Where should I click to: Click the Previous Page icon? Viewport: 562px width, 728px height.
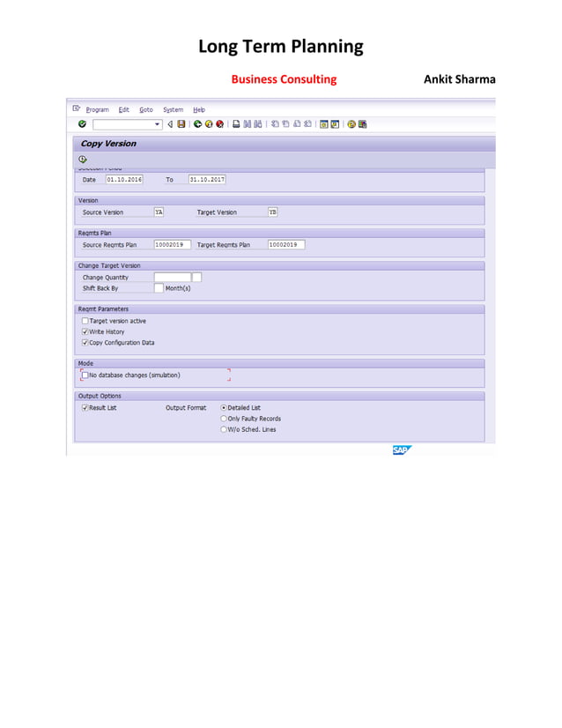point(286,124)
